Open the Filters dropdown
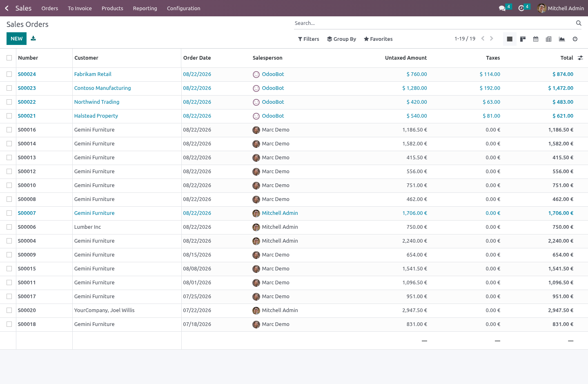Viewport: 588px width, 384px height. coord(309,39)
